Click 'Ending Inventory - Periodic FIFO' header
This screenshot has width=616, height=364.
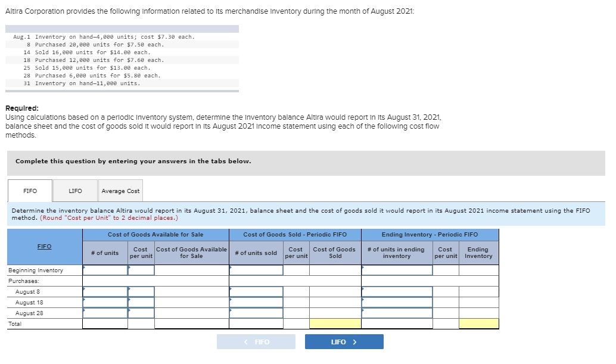click(x=430, y=234)
